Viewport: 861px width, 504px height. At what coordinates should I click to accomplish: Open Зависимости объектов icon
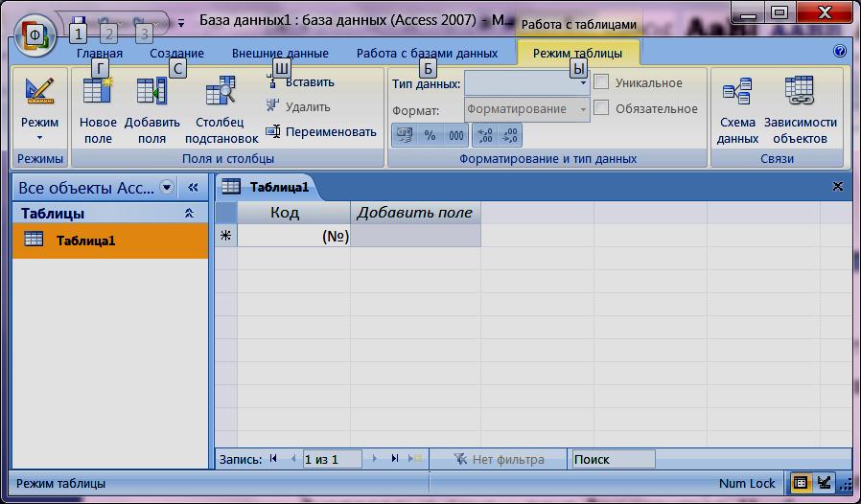click(800, 91)
